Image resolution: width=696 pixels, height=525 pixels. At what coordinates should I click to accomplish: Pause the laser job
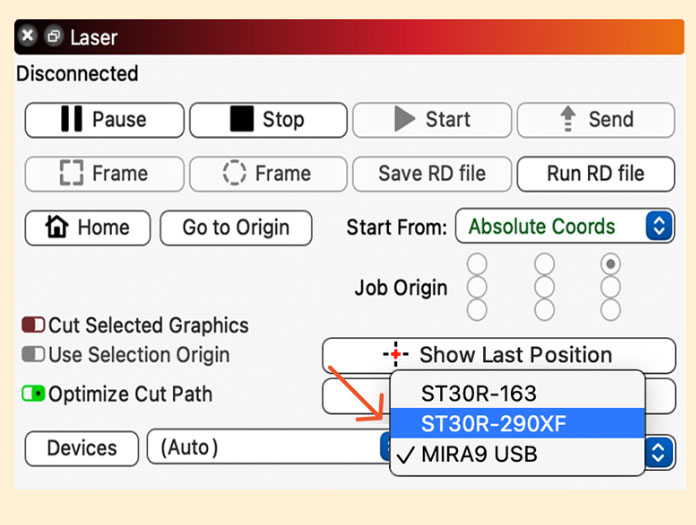coord(104,120)
